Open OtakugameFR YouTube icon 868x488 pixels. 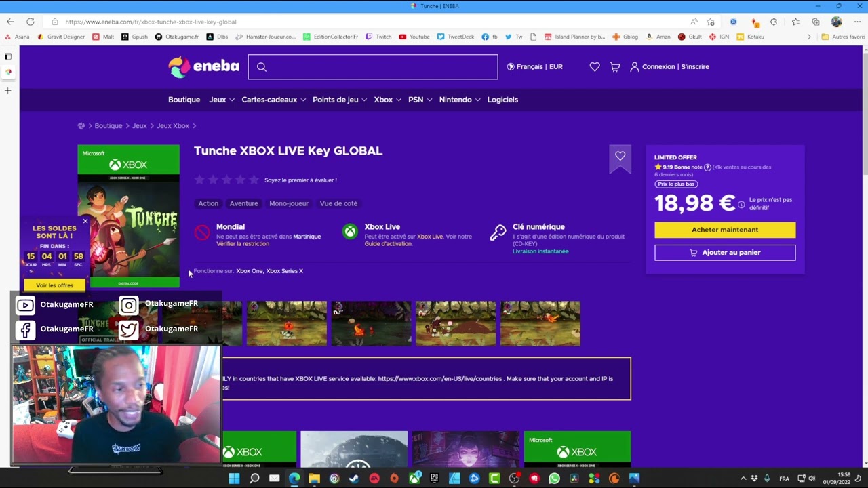(x=25, y=305)
